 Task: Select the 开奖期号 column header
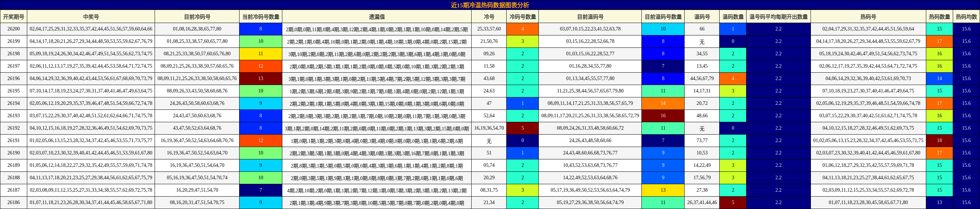click(14, 17)
